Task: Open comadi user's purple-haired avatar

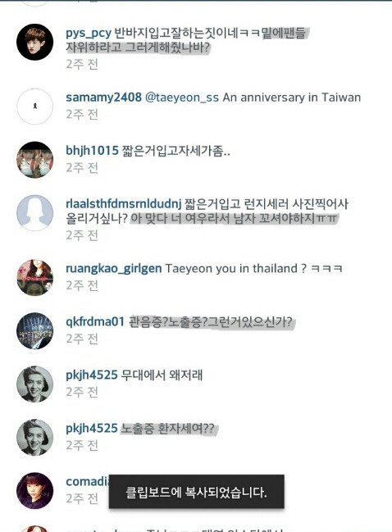Action: click(x=35, y=491)
